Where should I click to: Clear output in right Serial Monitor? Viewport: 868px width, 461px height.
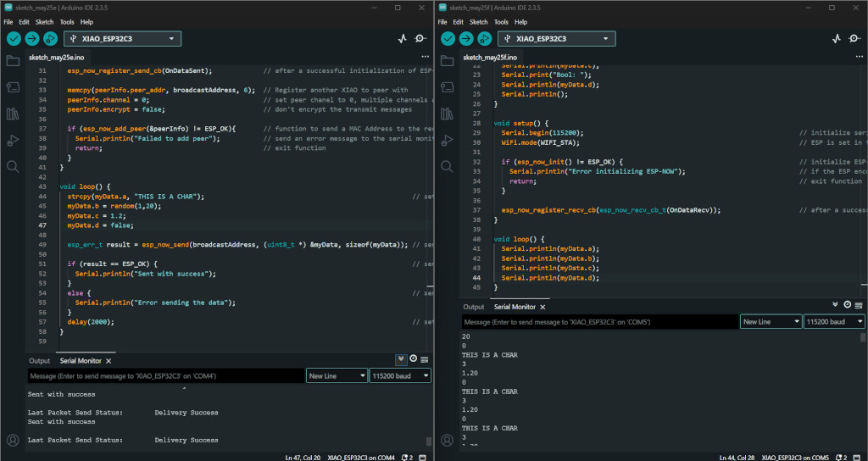[859, 305]
